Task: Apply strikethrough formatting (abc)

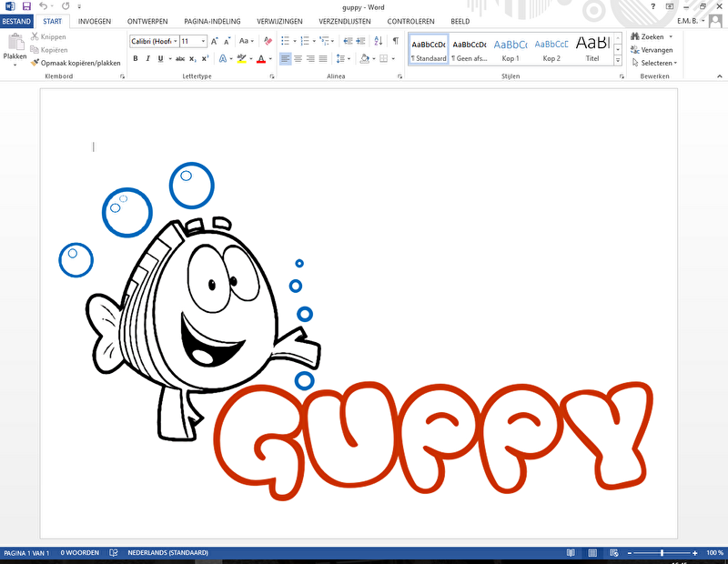Action: [180, 58]
